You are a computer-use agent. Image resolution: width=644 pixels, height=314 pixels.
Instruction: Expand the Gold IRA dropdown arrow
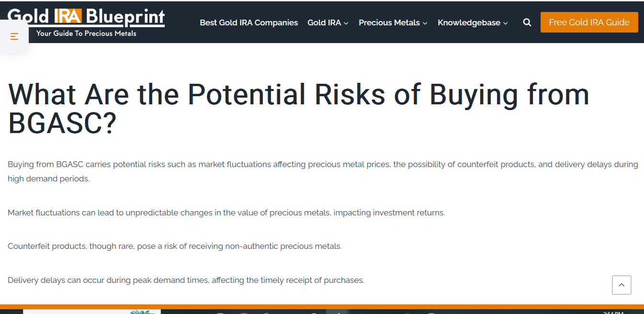[346, 23]
